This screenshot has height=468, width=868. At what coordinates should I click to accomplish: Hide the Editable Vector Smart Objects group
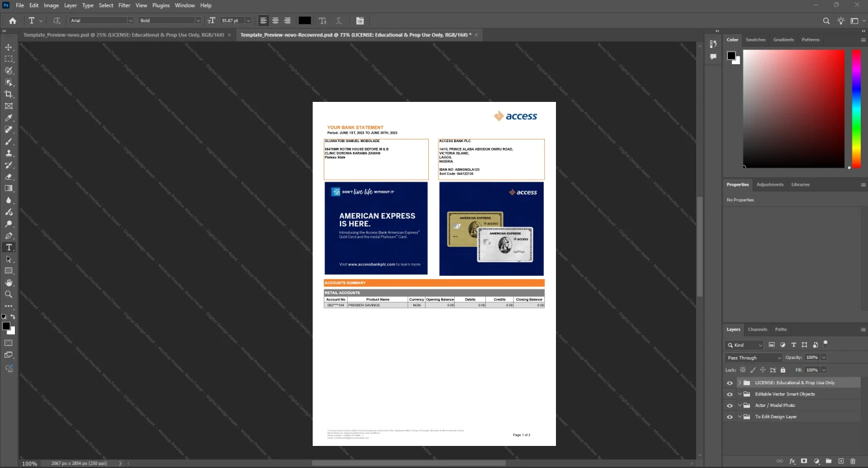730,394
